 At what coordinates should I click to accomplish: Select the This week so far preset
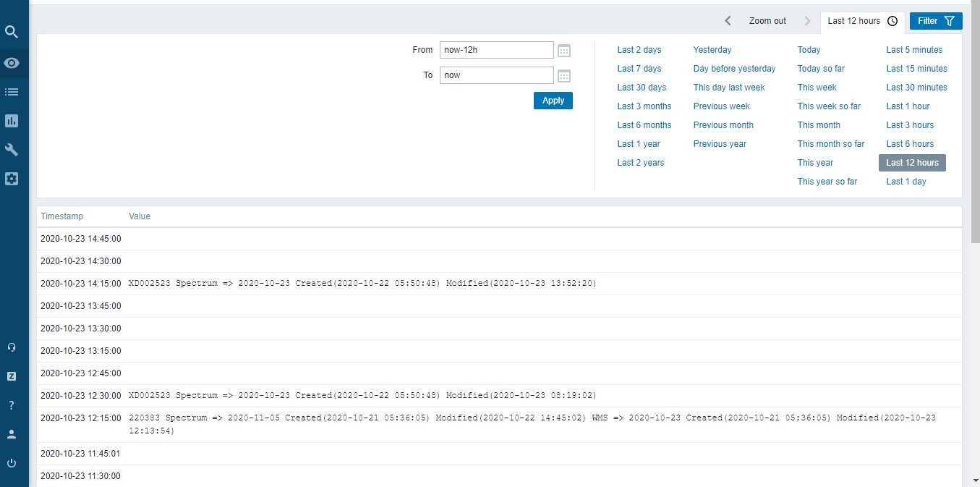(x=829, y=106)
